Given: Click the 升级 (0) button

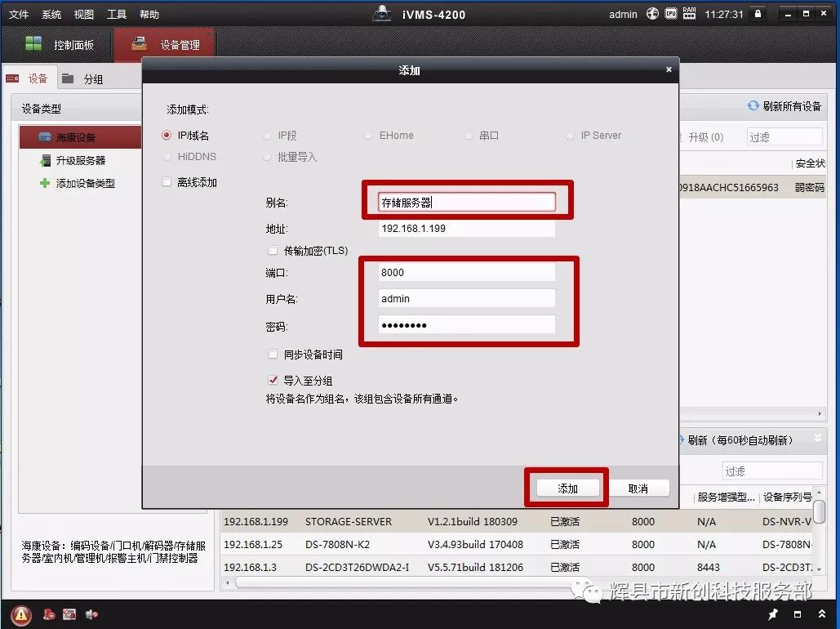Looking at the screenshot, I should [x=705, y=137].
